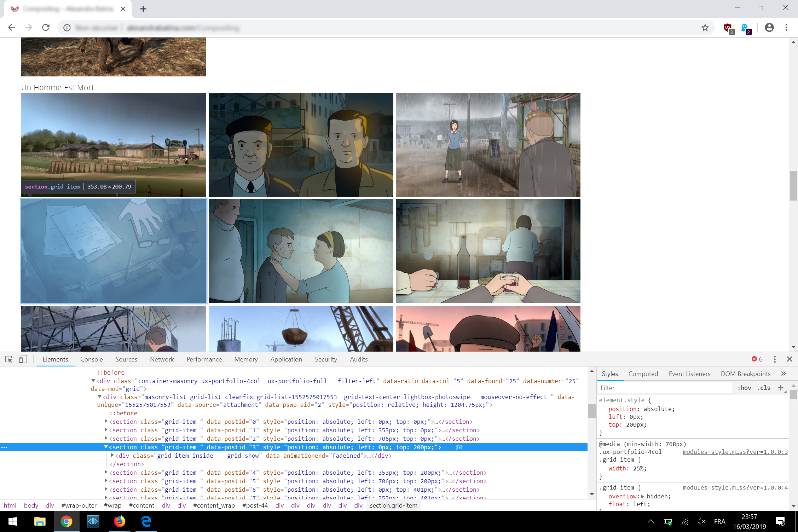The width and height of the screenshot is (798, 532).
Task: Collapse the container-masonry div node
Action: pos(93,381)
